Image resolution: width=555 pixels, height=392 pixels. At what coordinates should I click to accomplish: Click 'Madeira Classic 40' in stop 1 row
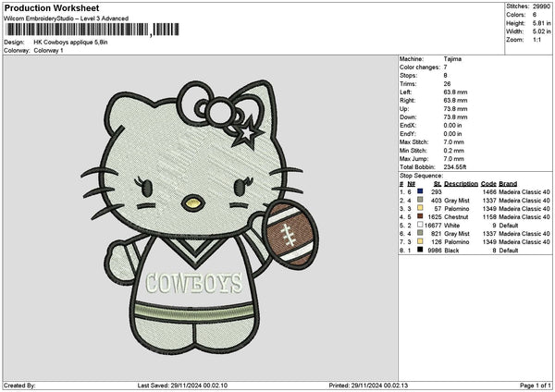[x=524, y=192]
